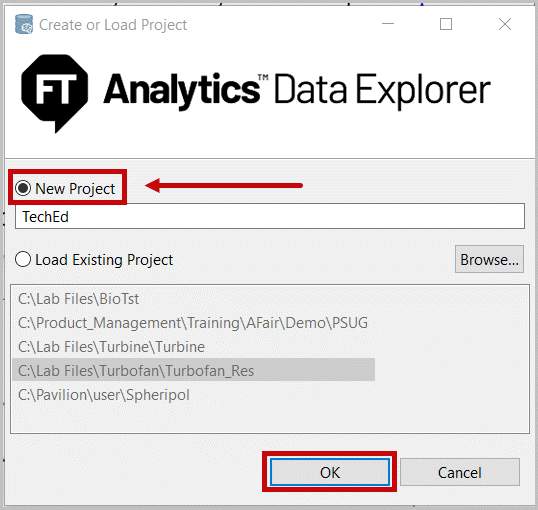
Task: Maximize the Create or Load Project window
Action: click(446, 24)
